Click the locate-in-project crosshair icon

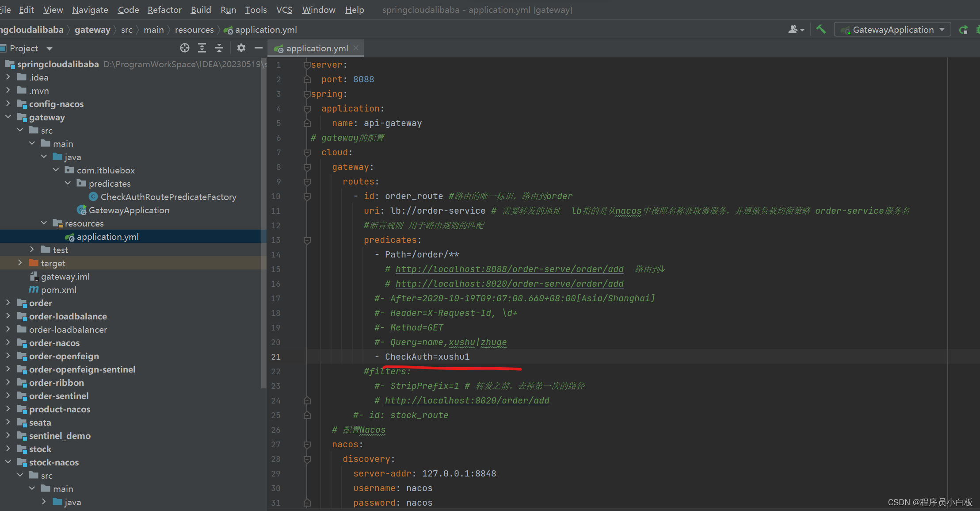pyautogui.click(x=185, y=48)
